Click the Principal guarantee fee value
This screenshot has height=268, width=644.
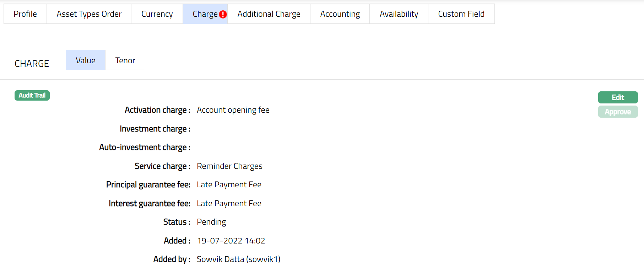[229, 185]
